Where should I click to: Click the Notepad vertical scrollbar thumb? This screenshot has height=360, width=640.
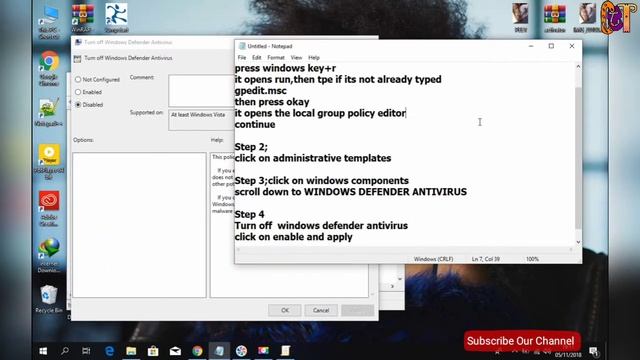[x=578, y=158]
